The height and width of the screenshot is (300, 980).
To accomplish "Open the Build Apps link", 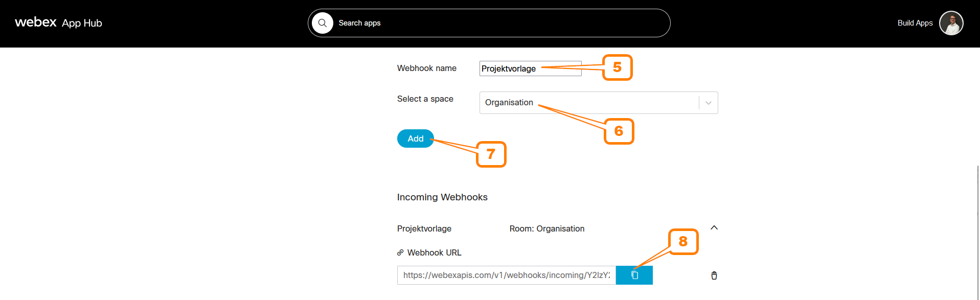I will (x=915, y=23).
